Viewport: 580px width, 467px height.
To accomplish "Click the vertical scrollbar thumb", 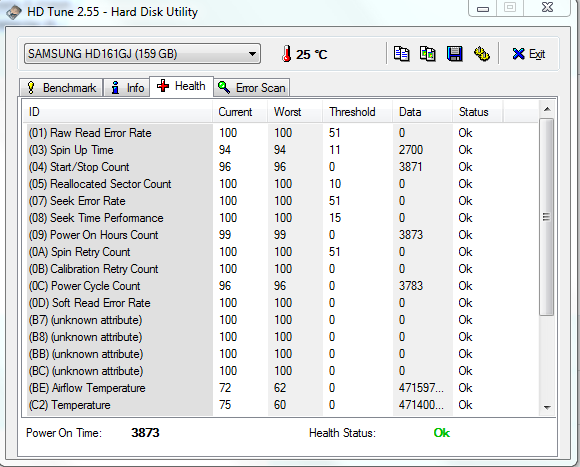I will (547, 217).
